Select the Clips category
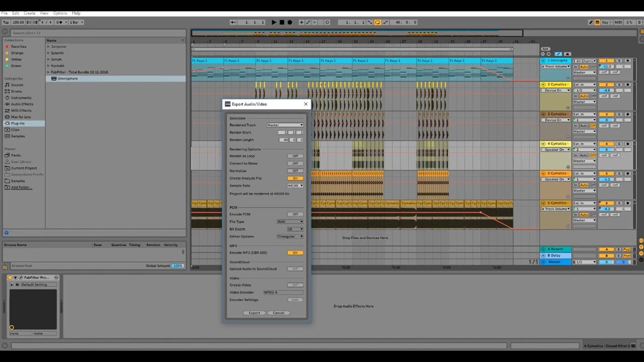The image size is (644, 362). pos(15,130)
